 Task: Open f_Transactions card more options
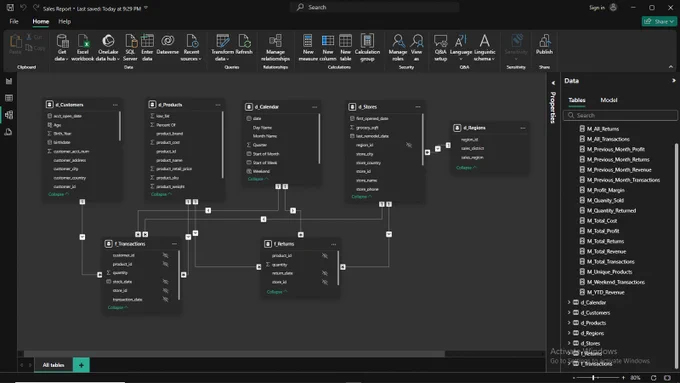[174, 244]
